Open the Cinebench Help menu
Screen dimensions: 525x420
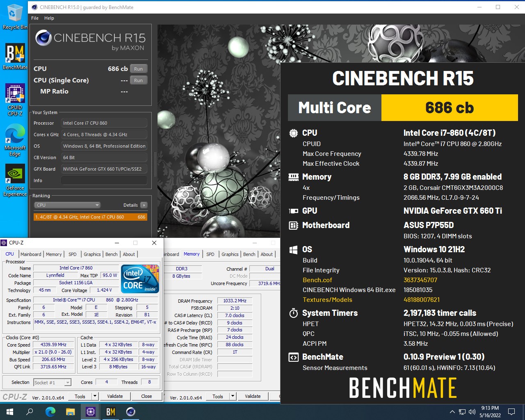[49, 18]
